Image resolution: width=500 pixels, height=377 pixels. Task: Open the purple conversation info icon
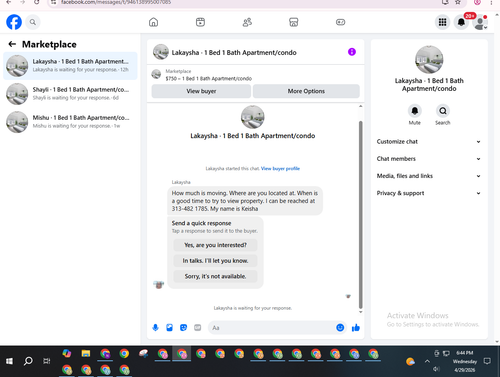pos(352,52)
